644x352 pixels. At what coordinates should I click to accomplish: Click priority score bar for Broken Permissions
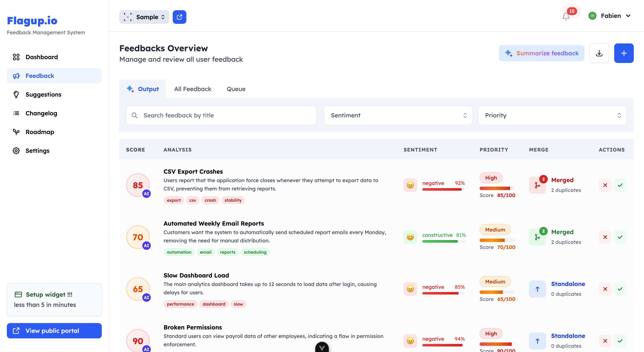point(497,344)
